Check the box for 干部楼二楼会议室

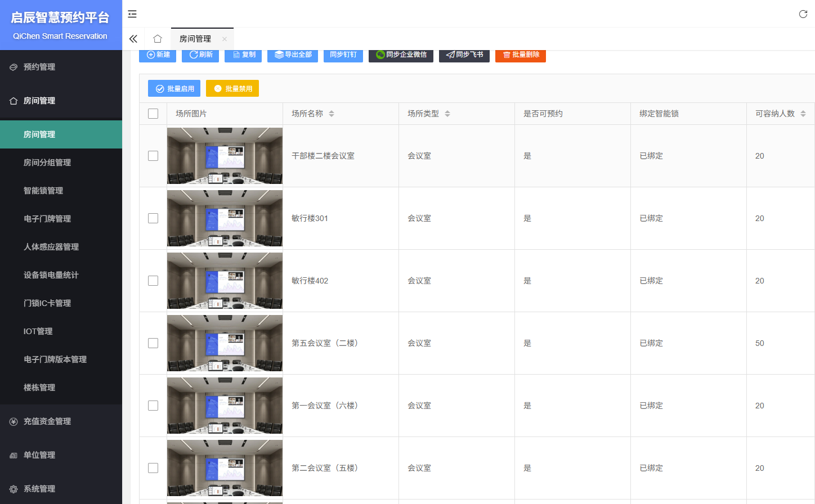(x=153, y=156)
